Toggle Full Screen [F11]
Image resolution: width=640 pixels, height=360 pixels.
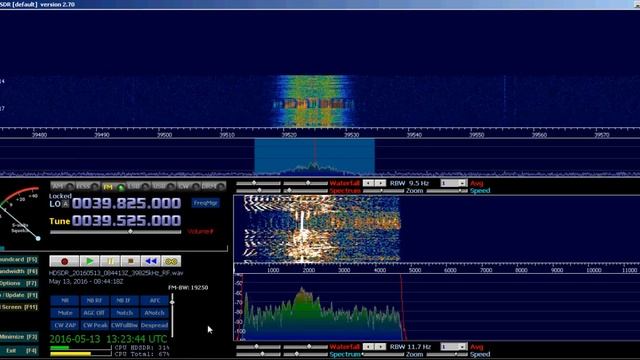pos(18,307)
